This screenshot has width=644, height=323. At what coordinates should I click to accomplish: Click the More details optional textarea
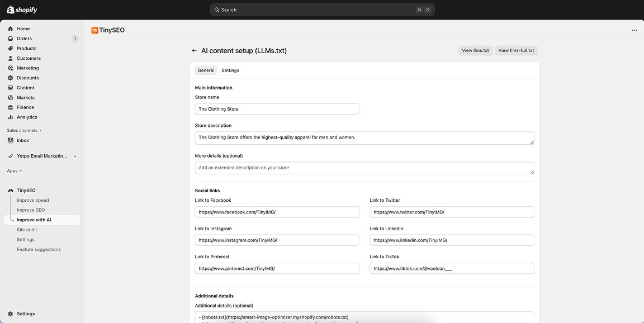click(364, 168)
